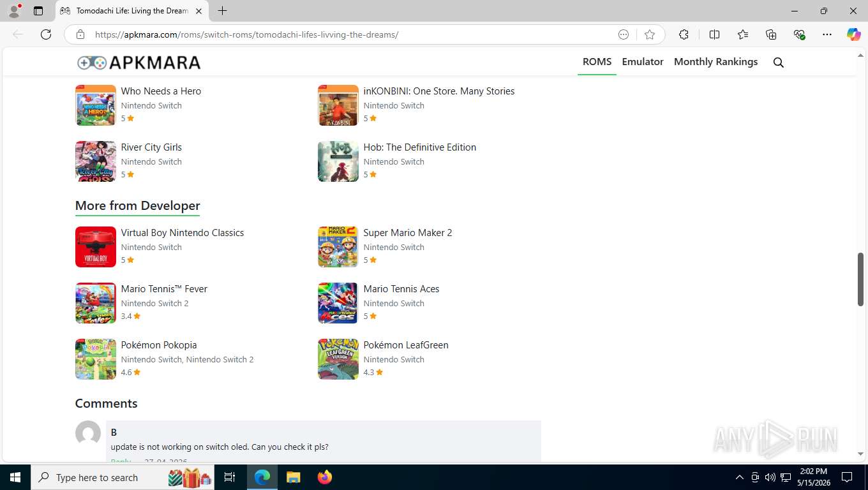Toggle Split screen view icon
Image resolution: width=868 pixels, height=490 pixels.
(x=714, y=34)
